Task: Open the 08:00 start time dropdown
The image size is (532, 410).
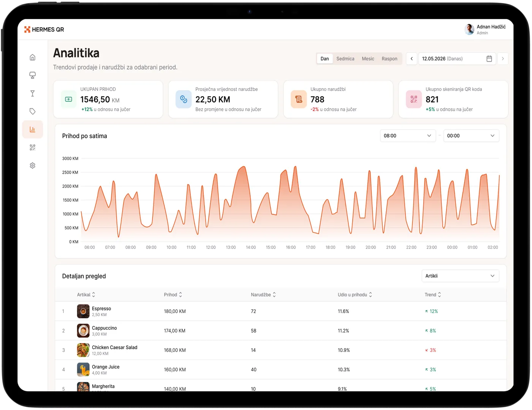Action: click(408, 136)
